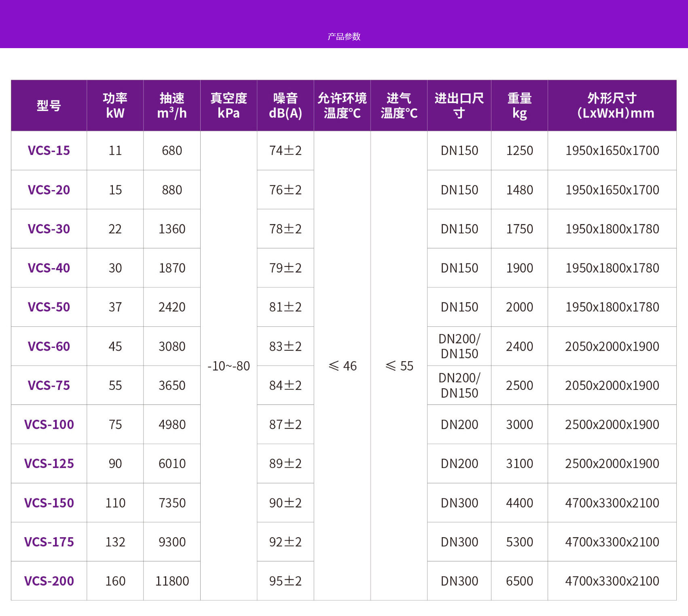688x616 pixels.
Task: Click the 78±2 noise value
Action: tap(286, 229)
